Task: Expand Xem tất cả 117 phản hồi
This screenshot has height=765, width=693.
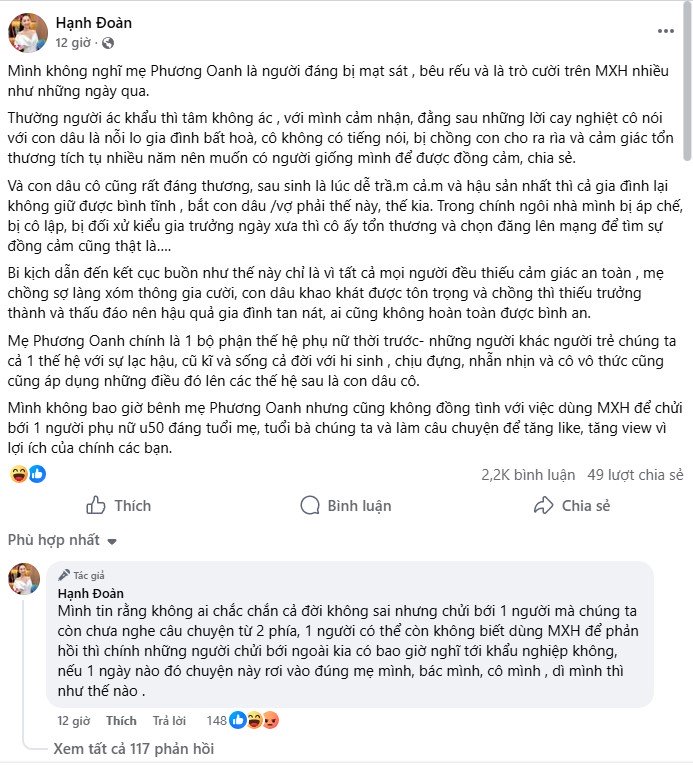Action: [133, 748]
